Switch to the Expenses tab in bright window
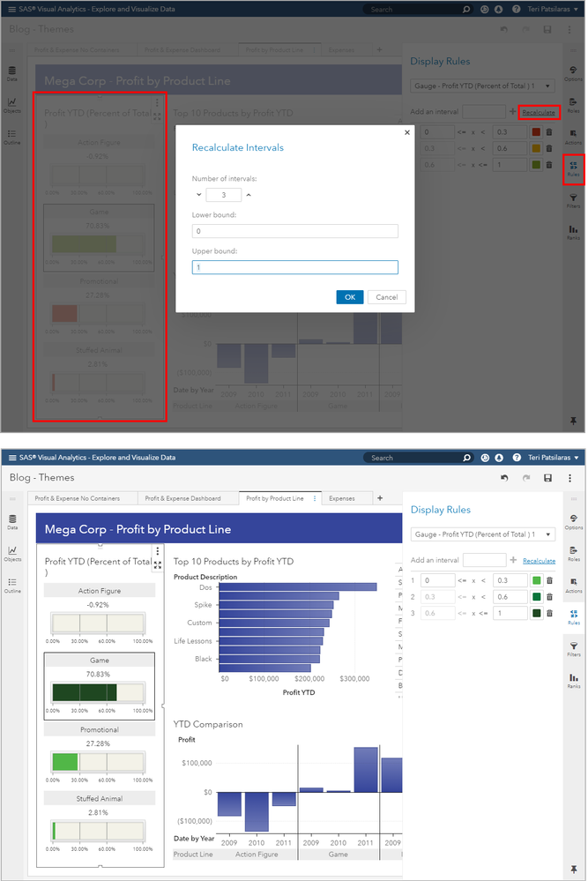The width and height of the screenshot is (588, 881). [341, 498]
